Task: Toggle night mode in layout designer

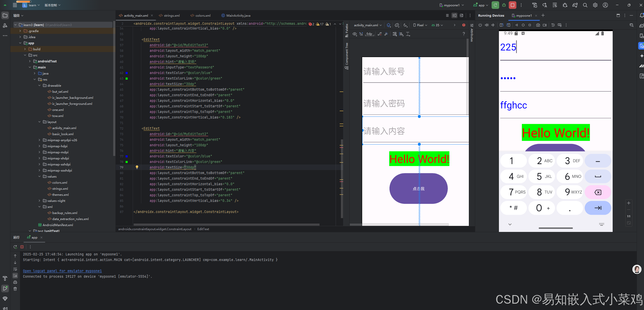Action: tap(405, 25)
